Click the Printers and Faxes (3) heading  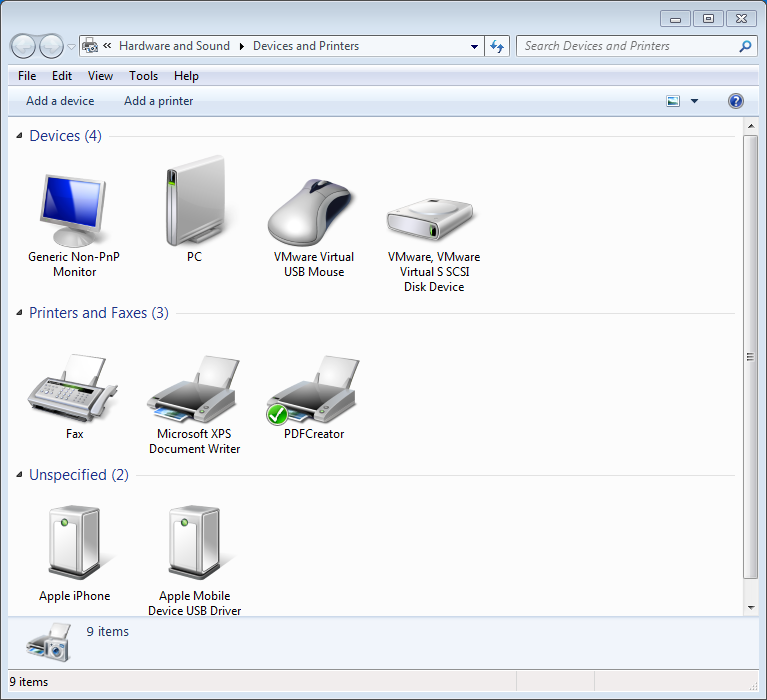point(99,313)
